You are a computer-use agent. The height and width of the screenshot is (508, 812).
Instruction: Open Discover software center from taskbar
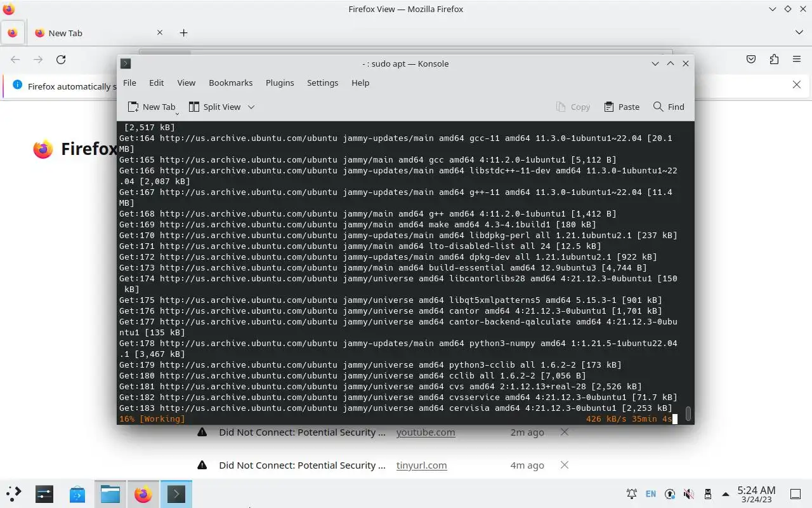(77, 493)
